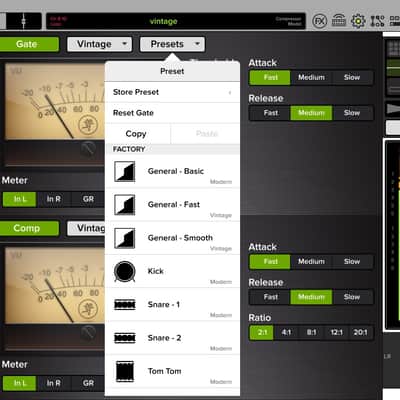Toggle the green Comp enable button
The width and height of the screenshot is (400, 400).
point(28,228)
